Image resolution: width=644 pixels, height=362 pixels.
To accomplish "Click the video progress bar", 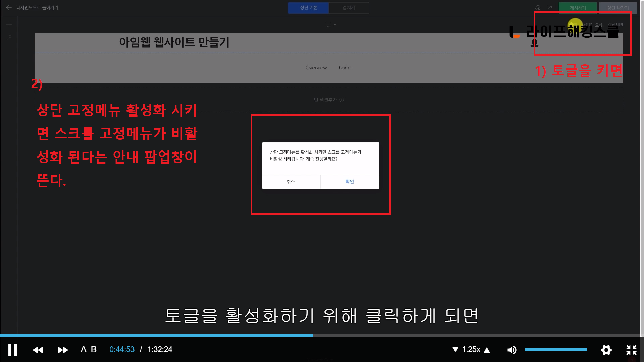I will click(322, 335).
